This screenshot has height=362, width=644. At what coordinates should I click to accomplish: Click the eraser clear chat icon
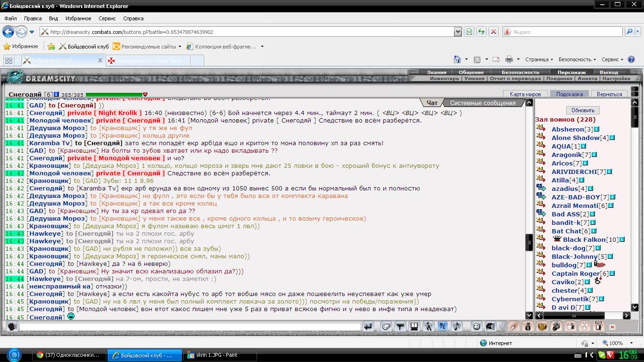point(386,326)
